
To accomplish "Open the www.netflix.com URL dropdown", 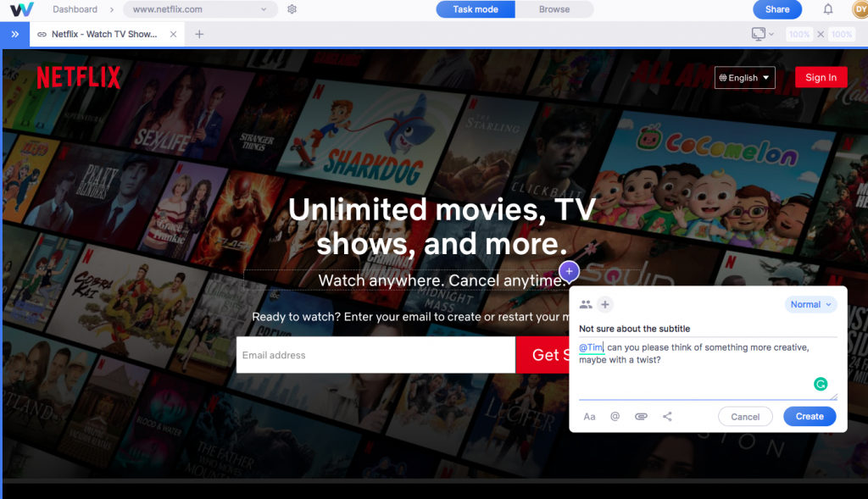I will point(200,9).
